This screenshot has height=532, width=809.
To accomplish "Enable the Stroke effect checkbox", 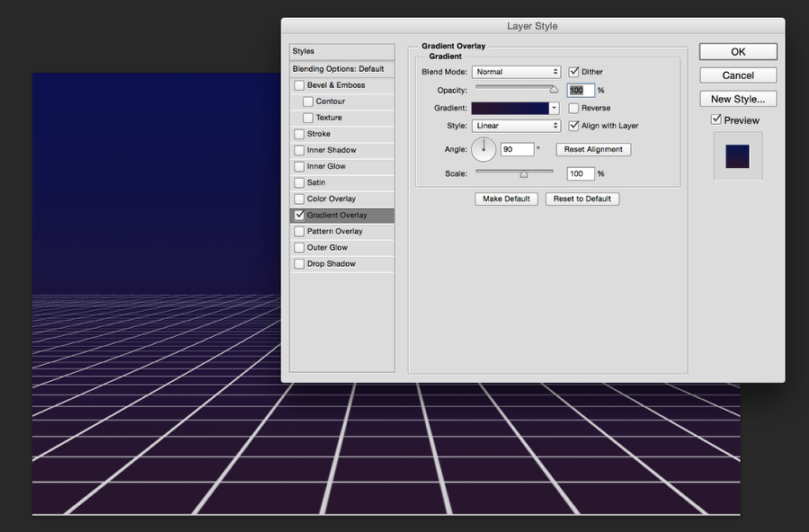I will (x=299, y=134).
